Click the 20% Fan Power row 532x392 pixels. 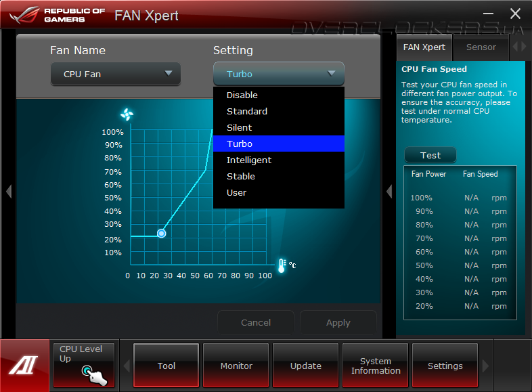[x=460, y=306]
